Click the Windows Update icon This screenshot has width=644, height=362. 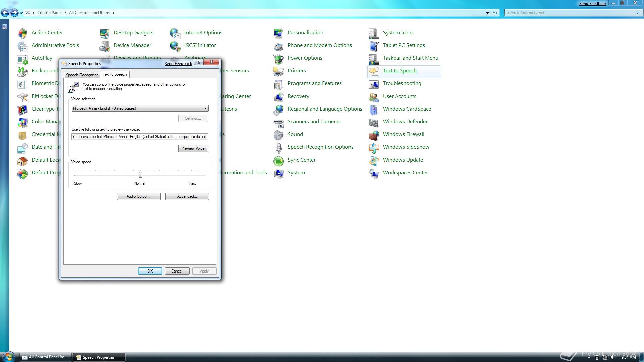point(374,161)
